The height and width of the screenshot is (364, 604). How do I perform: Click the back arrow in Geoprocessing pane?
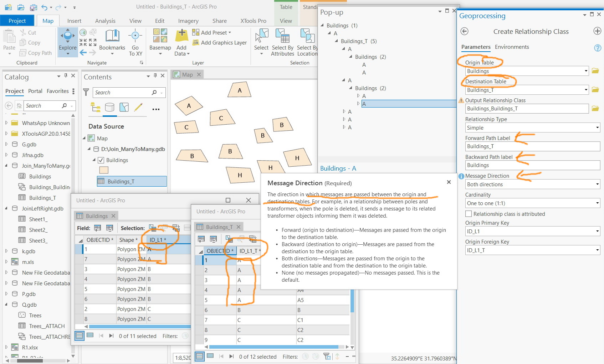465,31
